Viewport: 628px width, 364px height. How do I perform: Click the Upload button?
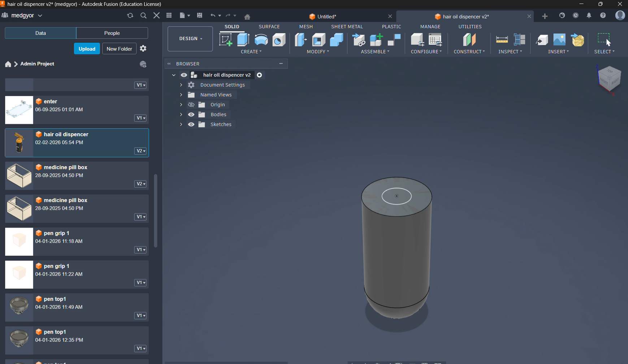point(87,49)
